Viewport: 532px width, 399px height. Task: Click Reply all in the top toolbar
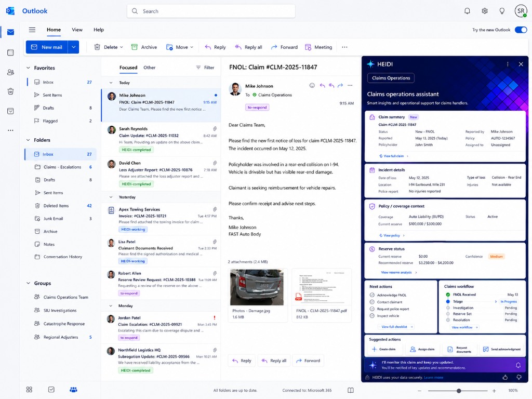249,47
